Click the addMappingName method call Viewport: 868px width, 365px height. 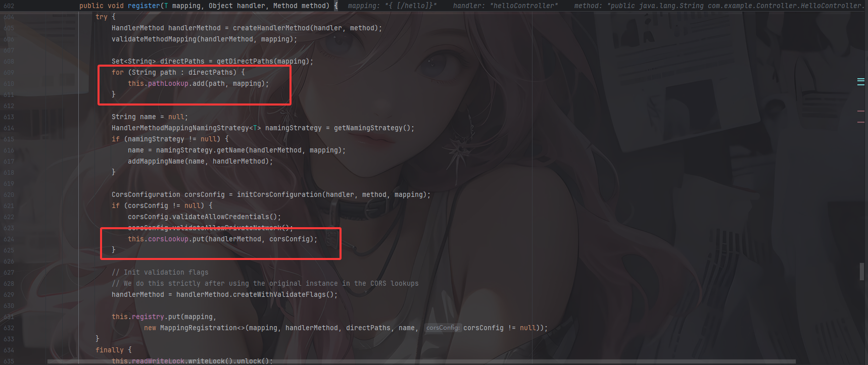pyautogui.click(x=156, y=161)
